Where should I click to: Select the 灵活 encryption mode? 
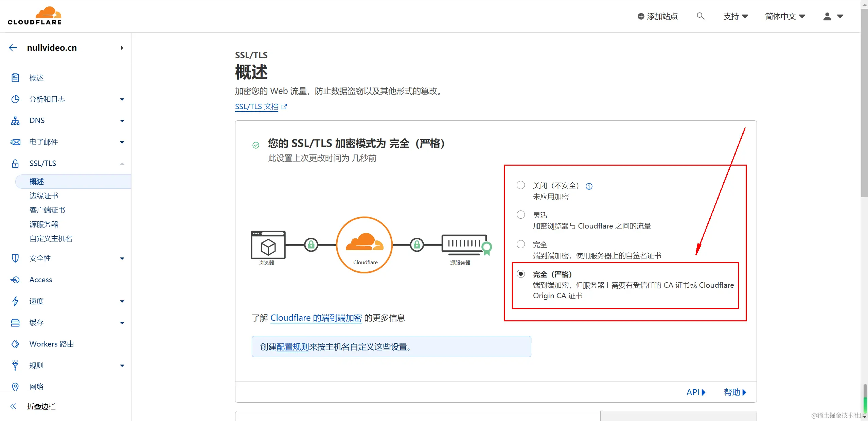pyautogui.click(x=520, y=215)
